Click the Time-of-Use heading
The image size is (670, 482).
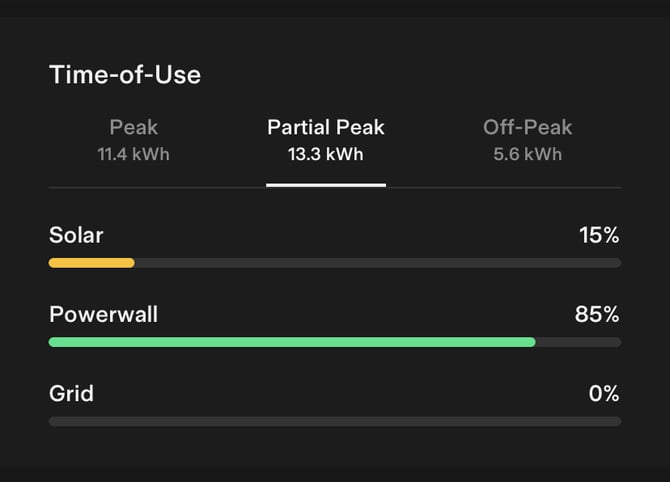[125, 75]
